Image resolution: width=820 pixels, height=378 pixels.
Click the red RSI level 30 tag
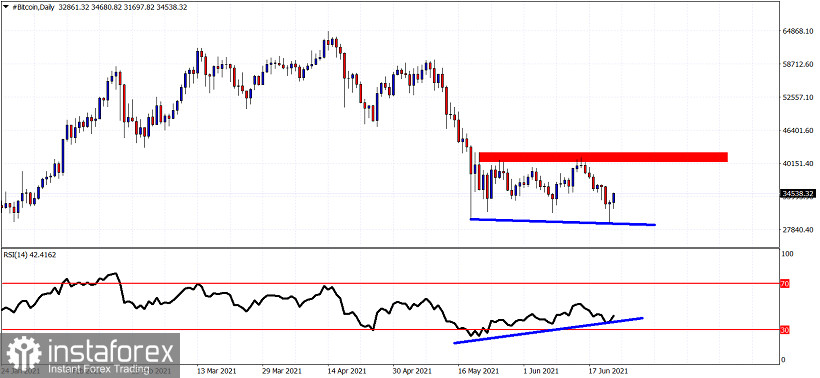pyautogui.click(x=784, y=330)
